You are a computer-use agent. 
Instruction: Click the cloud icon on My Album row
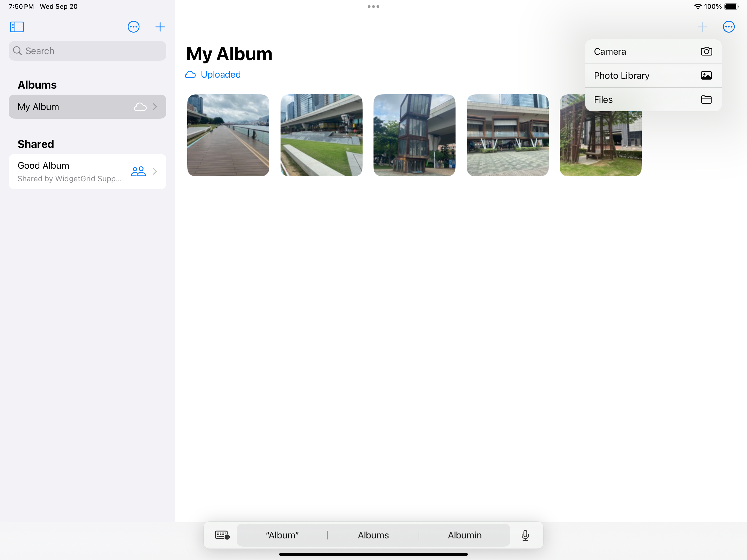(x=140, y=107)
